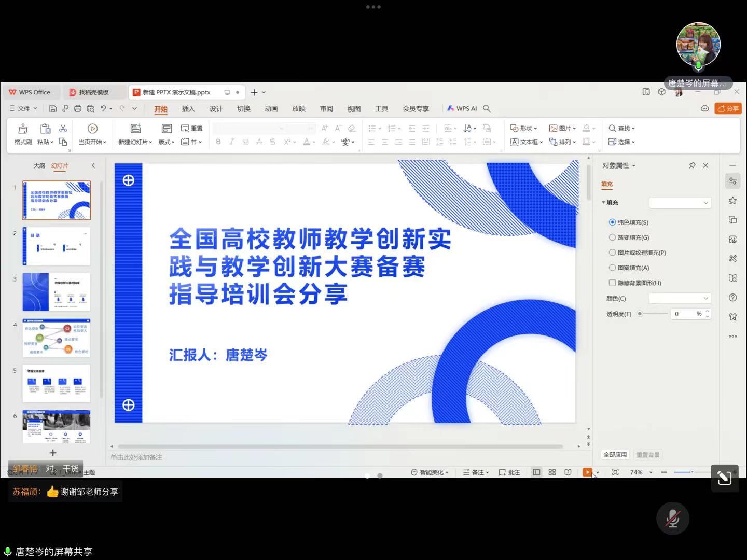
Task: Close the 对象属性 panel
Action: [x=706, y=165]
